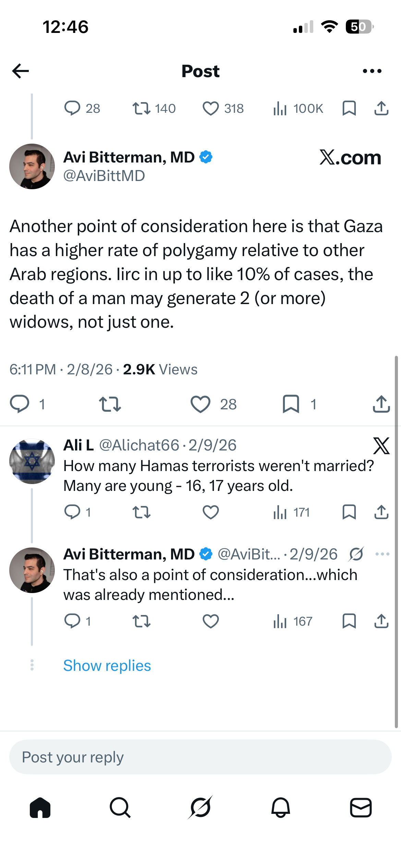Screen dimensions: 401x868
Task: Go back using the left arrow
Action: click(x=21, y=71)
